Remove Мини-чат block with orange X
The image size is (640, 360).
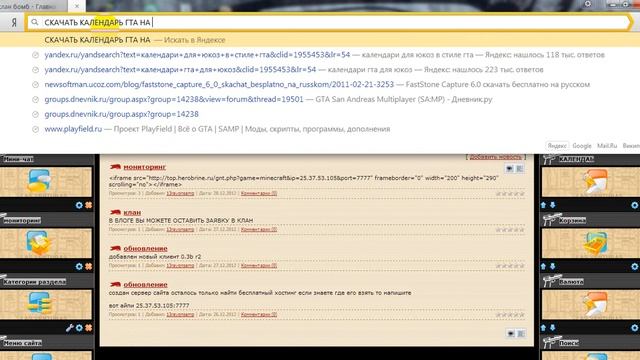pos(89,205)
